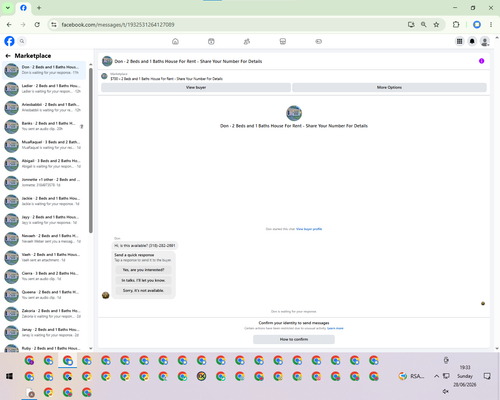Open the Vaeh conversation
Viewport: 500px width, 400px height.
44,257
